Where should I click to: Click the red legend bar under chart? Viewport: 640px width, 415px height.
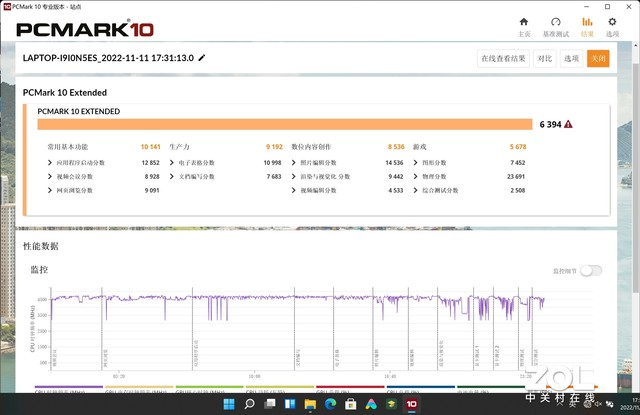coord(350,386)
